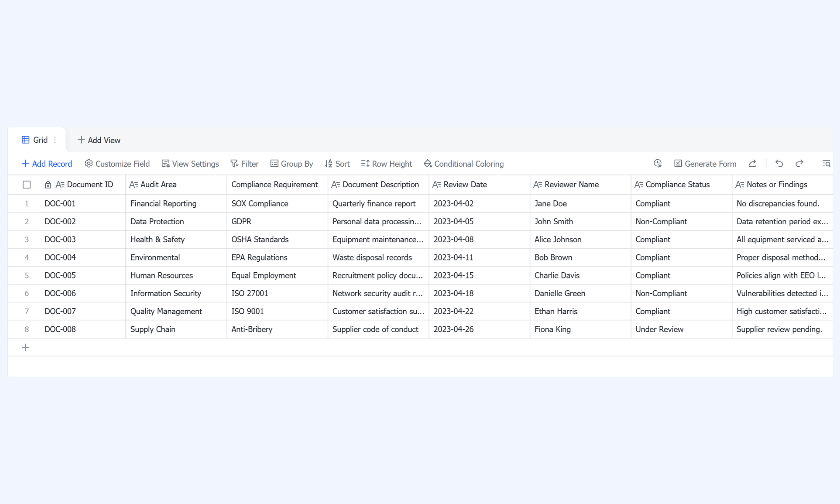The height and width of the screenshot is (504, 840).
Task: Click the undo icon
Action: point(779,163)
